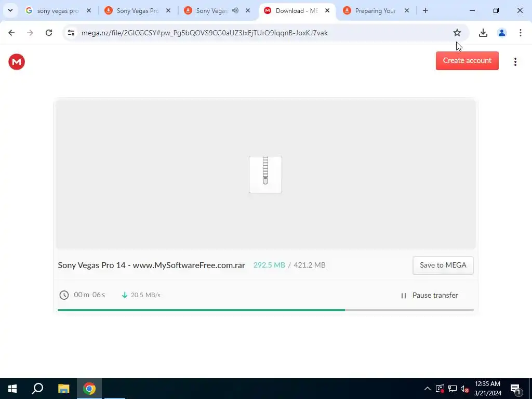The height and width of the screenshot is (399, 532).
Task: Click the MEGA logo icon
Action: click(17, 62)
